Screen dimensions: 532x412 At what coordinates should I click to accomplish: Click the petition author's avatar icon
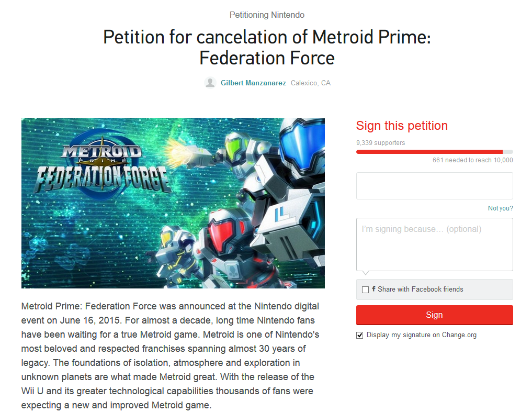(210, 83)
